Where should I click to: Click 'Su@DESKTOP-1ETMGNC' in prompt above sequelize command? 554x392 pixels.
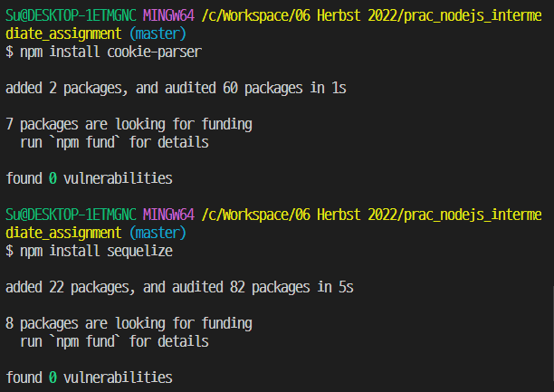pyautogui.click(x=71, y=215)
